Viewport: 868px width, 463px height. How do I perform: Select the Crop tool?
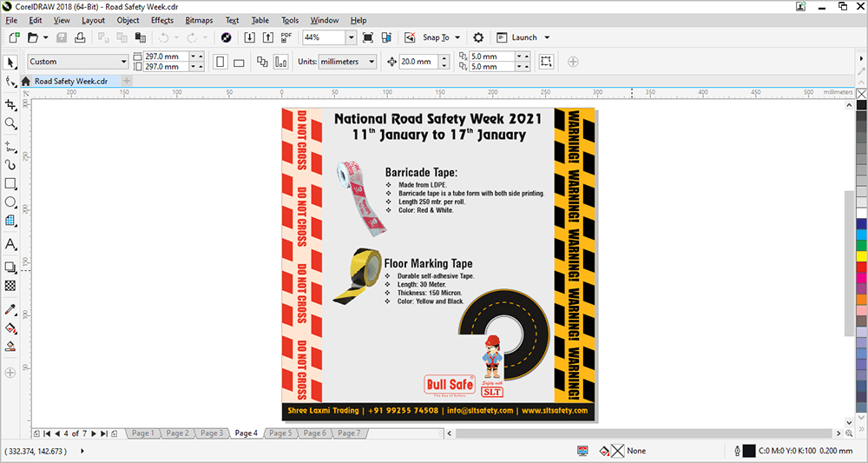tap(10, 104)
